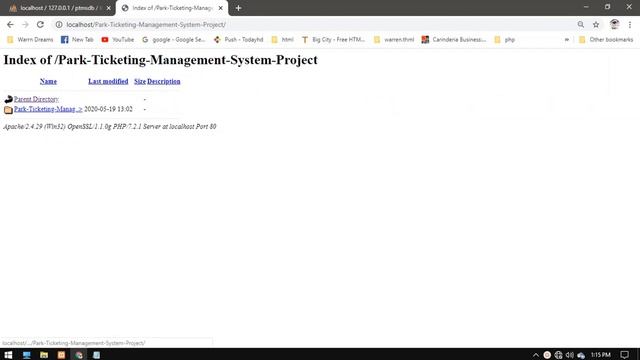
Task: Click the 2020-05-19 13:02 modified date text
Action: [108, 109]
